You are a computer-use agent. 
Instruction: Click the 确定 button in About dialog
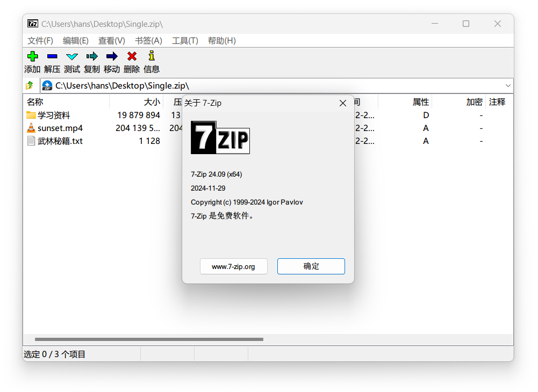[311, 266]
